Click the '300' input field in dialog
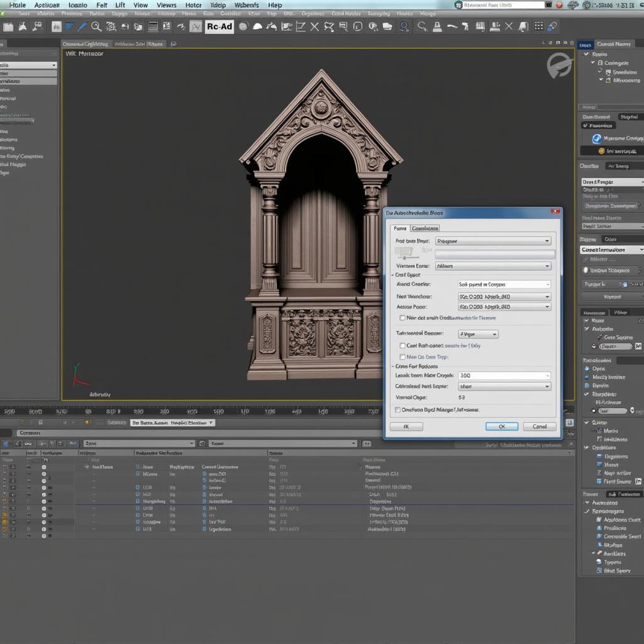The image size is (644, 644). (x=504, y=376)
